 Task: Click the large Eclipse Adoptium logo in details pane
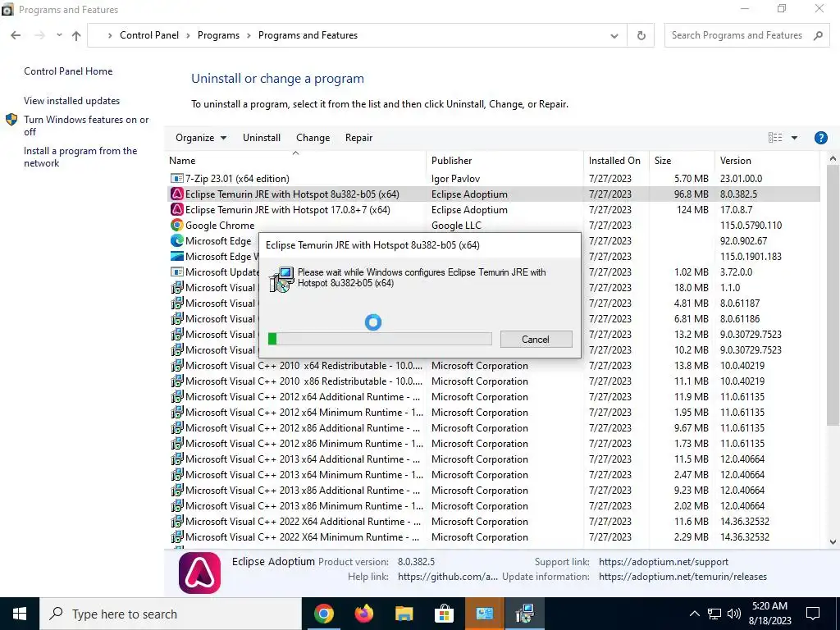pos(200,573)
